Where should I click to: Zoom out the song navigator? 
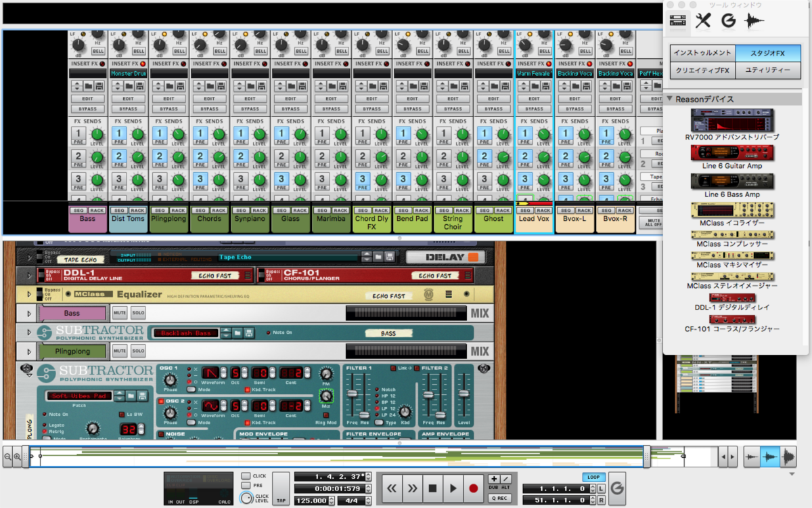tap(7, 457)
